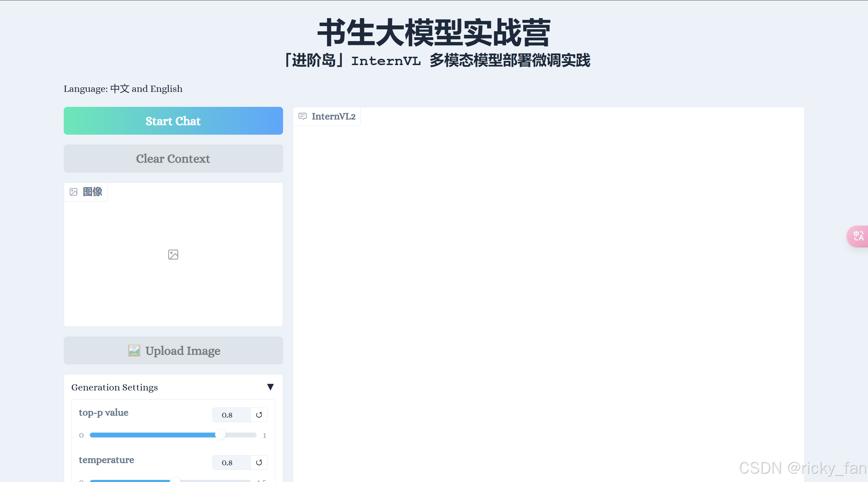868x482 pixels.
Task: Click the Upload Image button
Action: (x=173, y=350)
